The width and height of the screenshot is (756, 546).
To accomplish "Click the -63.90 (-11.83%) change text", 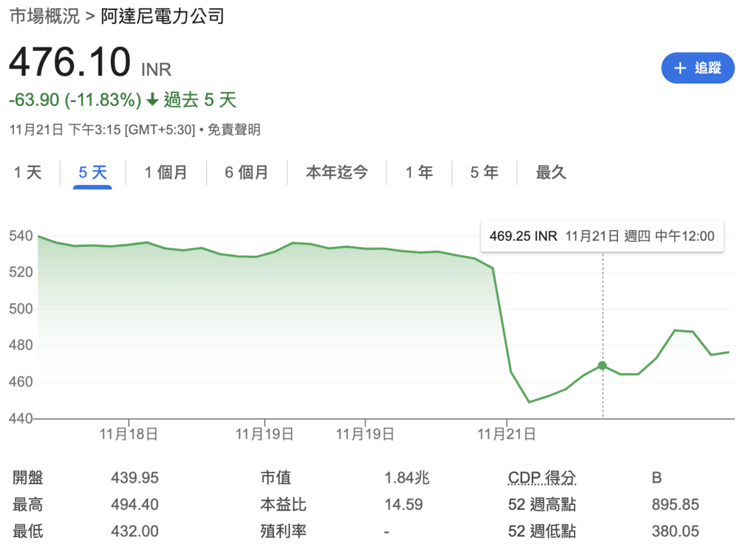I will tap(75, 100).
